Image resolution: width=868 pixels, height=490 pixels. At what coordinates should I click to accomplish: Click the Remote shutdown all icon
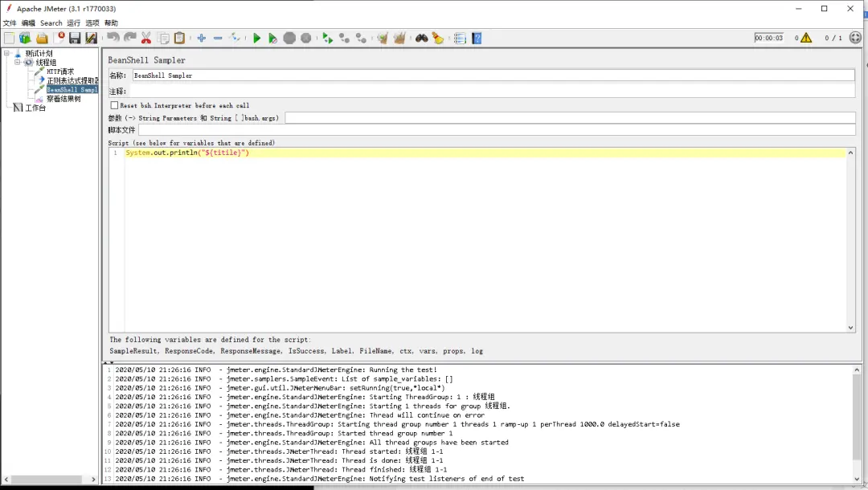pos(361,39)
